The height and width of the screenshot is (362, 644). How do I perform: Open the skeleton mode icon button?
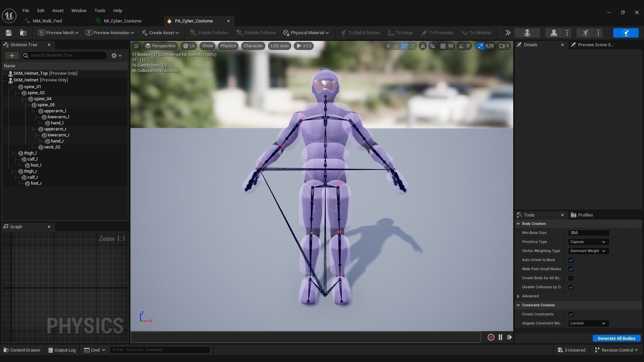527,33
